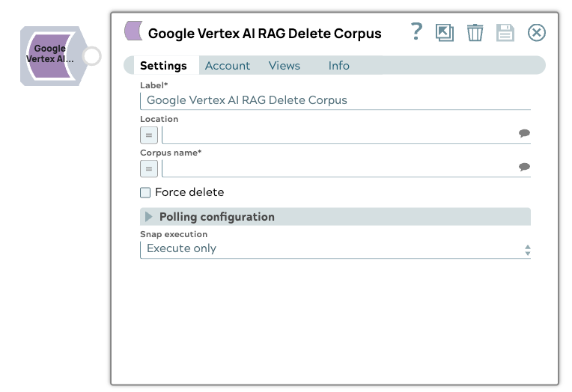Click the pop-out dialog icon

pyautogui.click(x=445, y=32)
